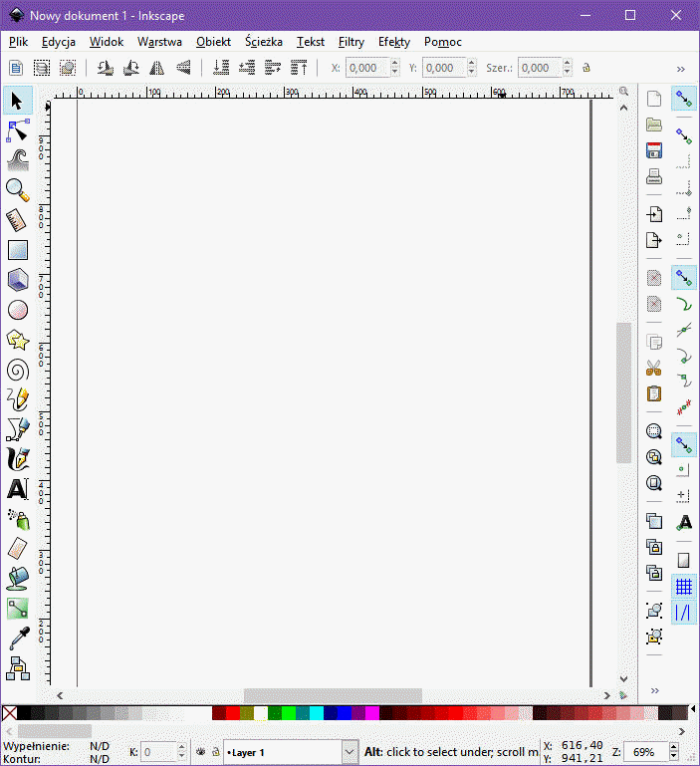
Task: Click the X coordinate input field
Action: point(367,68)
